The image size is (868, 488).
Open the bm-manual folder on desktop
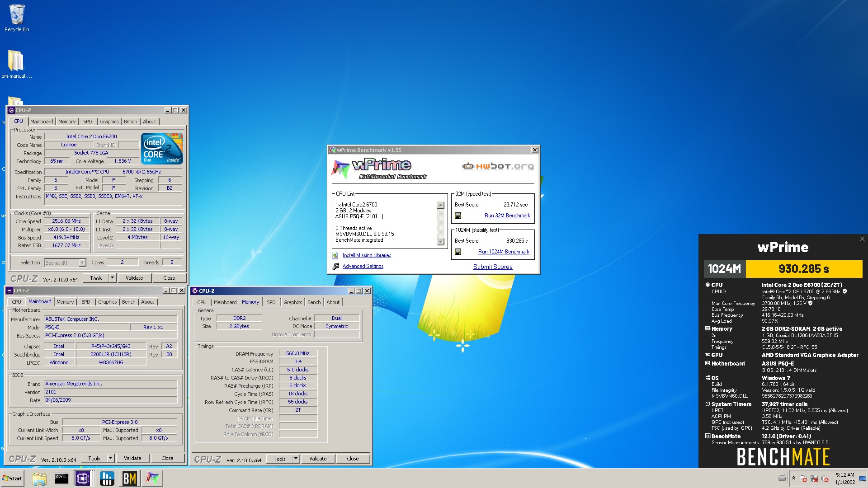(16, 64)
